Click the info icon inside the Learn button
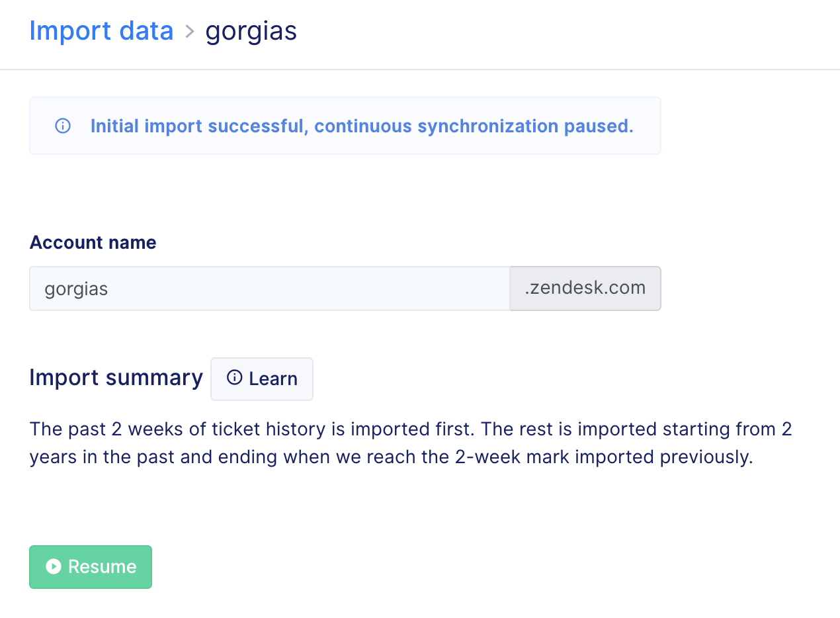This screenshot has width=840, height=618. [x=234, y=378]
